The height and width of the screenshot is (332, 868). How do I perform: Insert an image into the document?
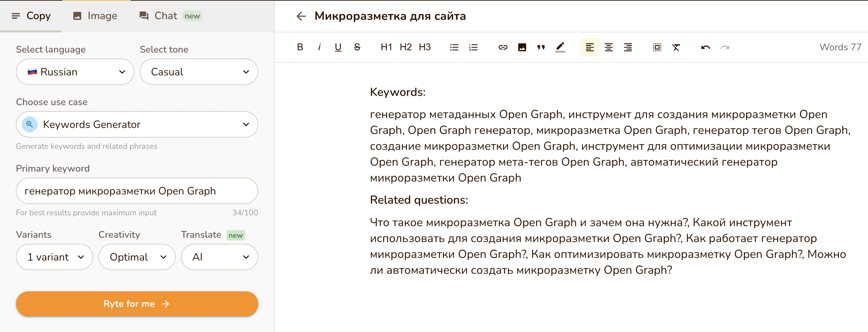coord(522,47)
